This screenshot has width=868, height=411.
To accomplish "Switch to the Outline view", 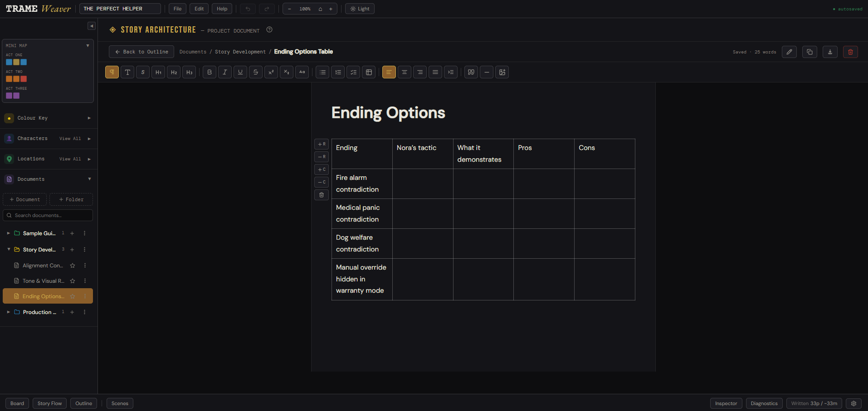I will pos(83,403).
